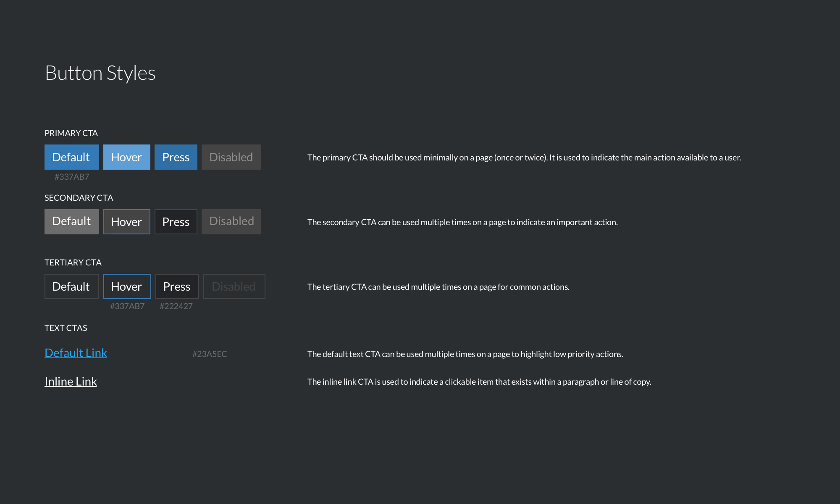Click the primary CTA Disabled button
Screen dimensions: 840x504
(x=231, y=157)
